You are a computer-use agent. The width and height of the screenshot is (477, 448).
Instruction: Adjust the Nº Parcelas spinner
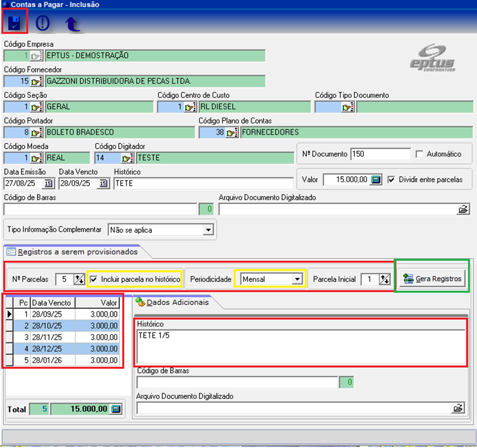[79, 279]
